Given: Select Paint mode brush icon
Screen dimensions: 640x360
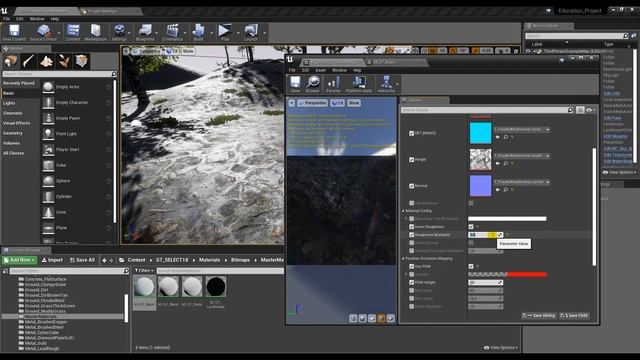Looking at the screenshot, I should click(29, 61).
